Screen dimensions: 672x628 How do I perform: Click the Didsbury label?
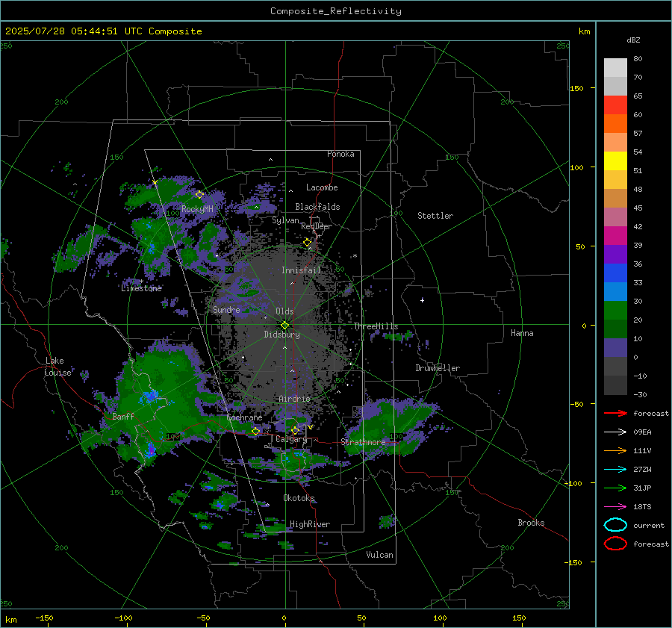coord(281,335)
